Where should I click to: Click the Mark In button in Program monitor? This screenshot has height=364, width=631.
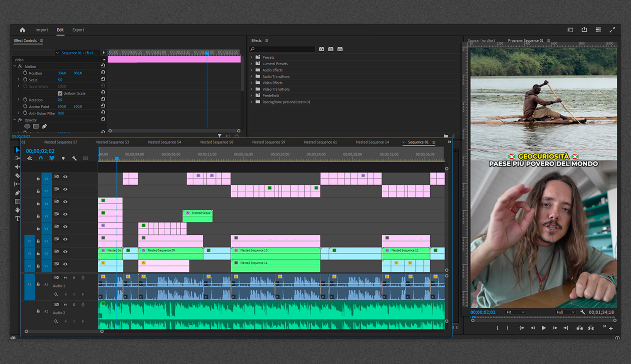point(497,328)
